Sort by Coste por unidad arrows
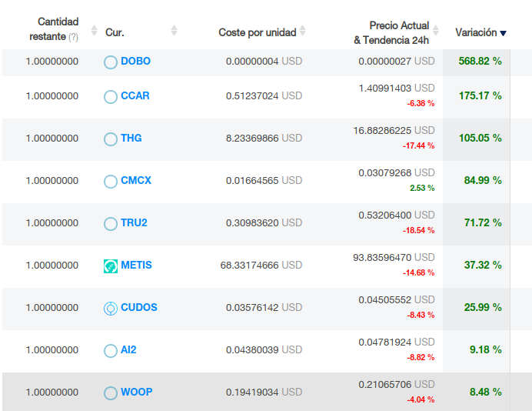Screen dimensions: 532x411 302,31
